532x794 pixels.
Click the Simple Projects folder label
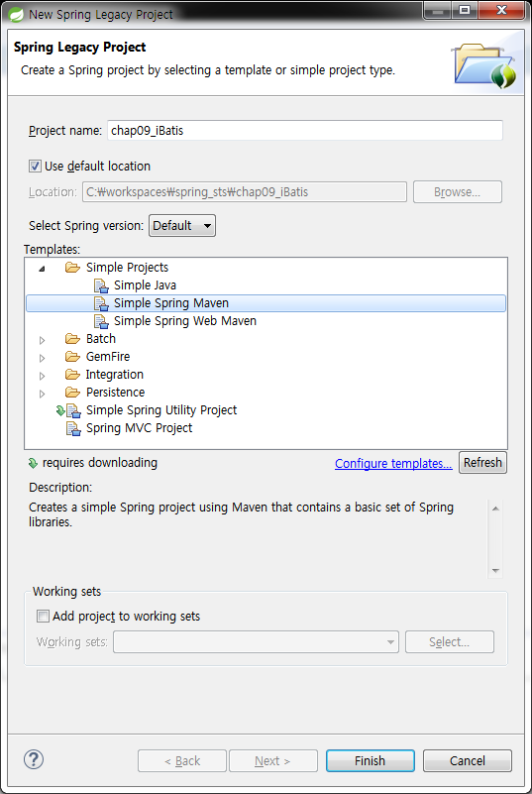coord(127,268)
